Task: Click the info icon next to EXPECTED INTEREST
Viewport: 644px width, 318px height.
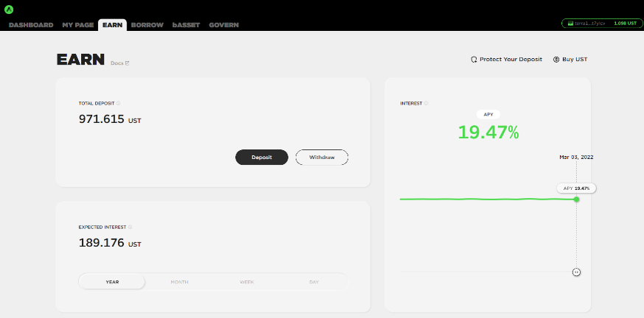Action: pos(130,227)
